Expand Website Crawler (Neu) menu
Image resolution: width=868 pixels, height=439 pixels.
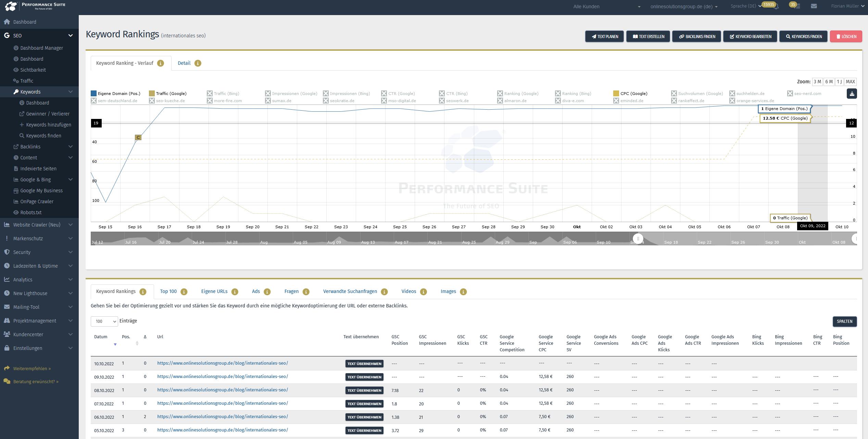point(71,225)
